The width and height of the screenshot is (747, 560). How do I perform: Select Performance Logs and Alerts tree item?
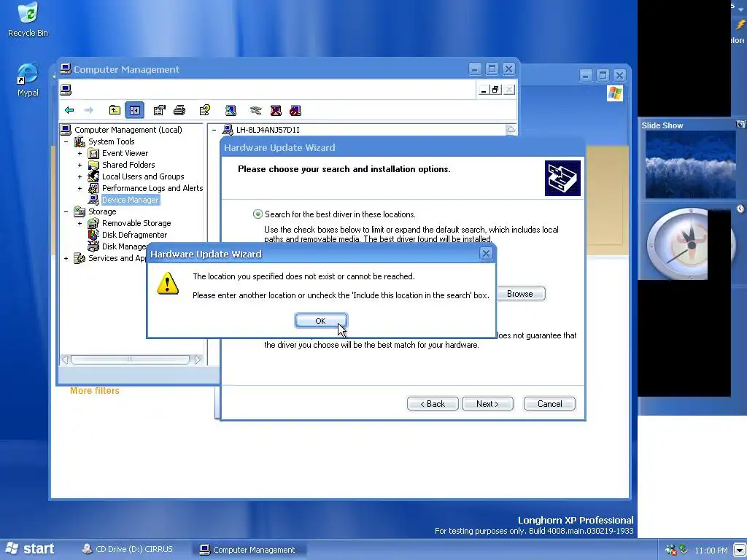tap(152, 188)
